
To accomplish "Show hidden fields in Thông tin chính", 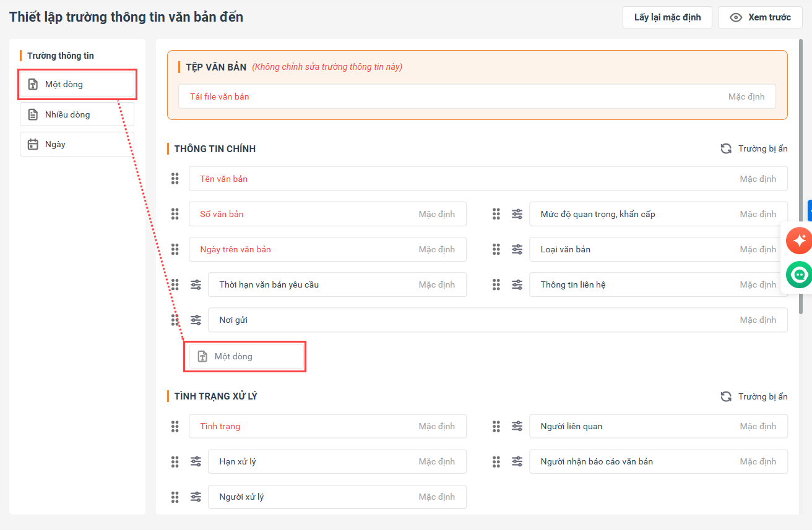I will [x=754, y=148].
